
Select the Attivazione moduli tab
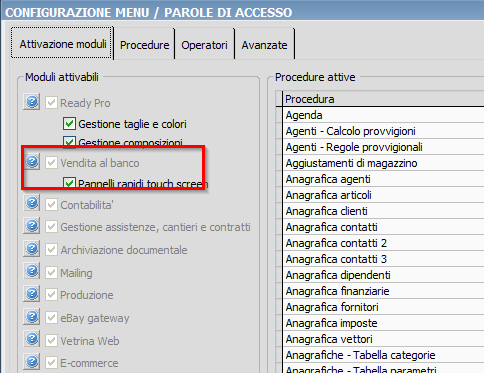tap(62, 43)
